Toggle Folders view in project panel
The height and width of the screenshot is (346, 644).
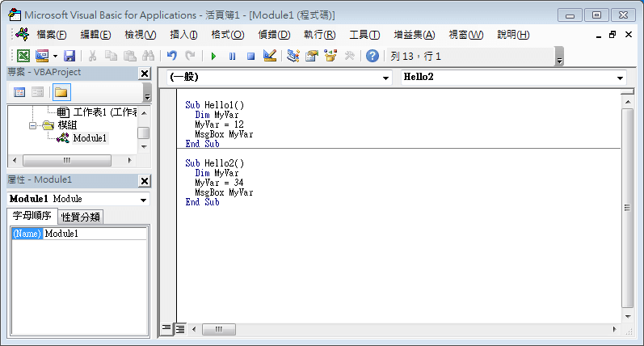61,91
